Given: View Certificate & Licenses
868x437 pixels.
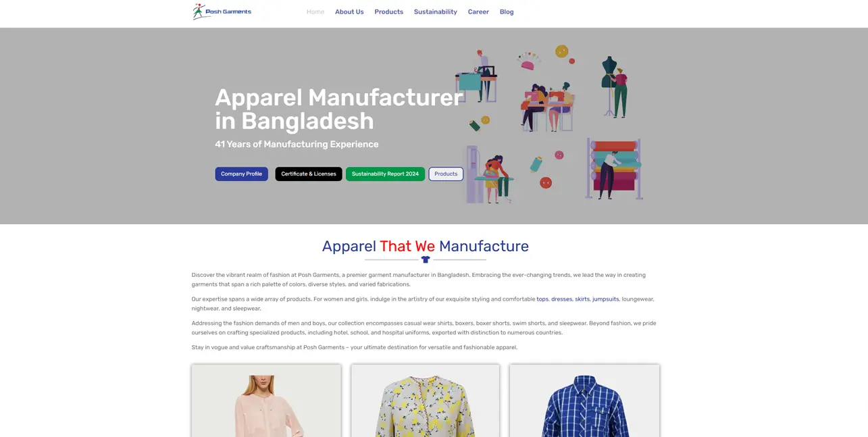Looking at the screenshot, I should click(x=309, y=174).
